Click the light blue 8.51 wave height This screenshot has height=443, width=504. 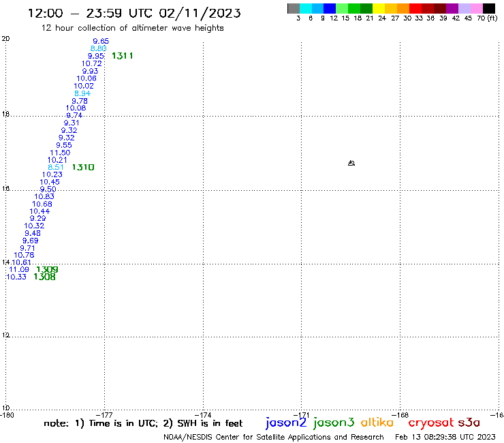56,167
